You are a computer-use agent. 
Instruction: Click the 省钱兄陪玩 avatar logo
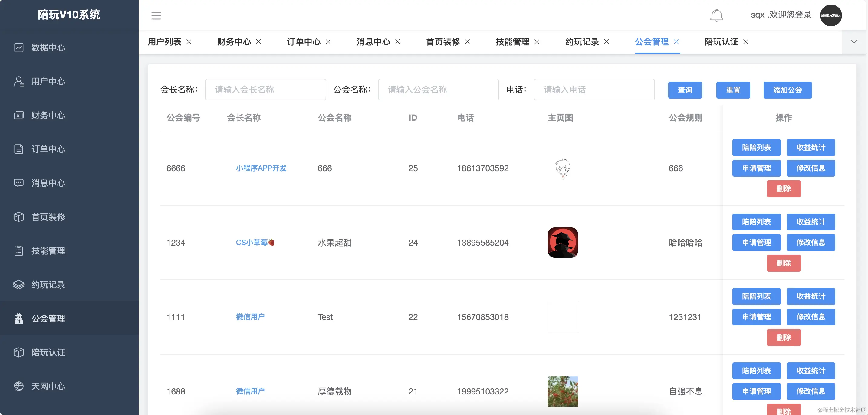pyautogui.click(x=831, y=15)
